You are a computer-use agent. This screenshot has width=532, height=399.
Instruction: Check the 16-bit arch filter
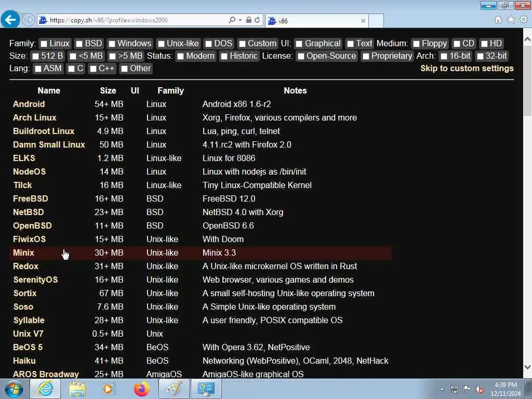pos(444,56)
